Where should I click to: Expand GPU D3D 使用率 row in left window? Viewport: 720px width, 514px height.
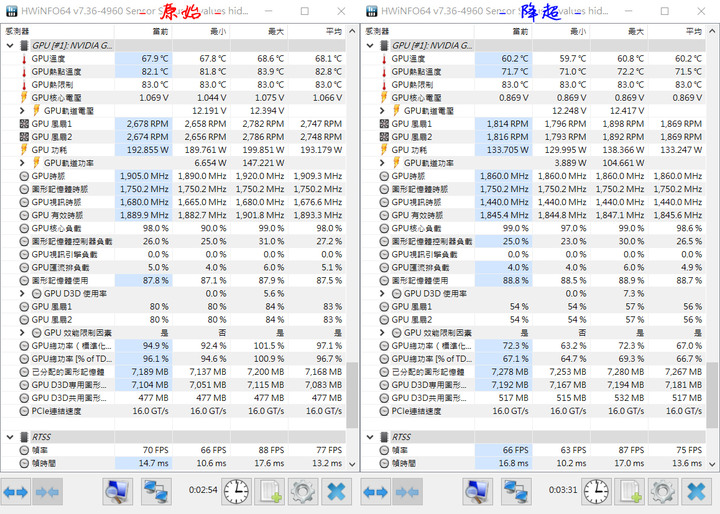point(22,294)
